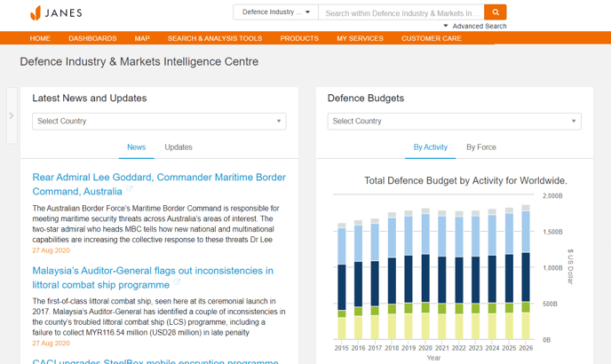Open Select Country dropdown in Defence Budgets
611x364 pixels.
(454, 121)
